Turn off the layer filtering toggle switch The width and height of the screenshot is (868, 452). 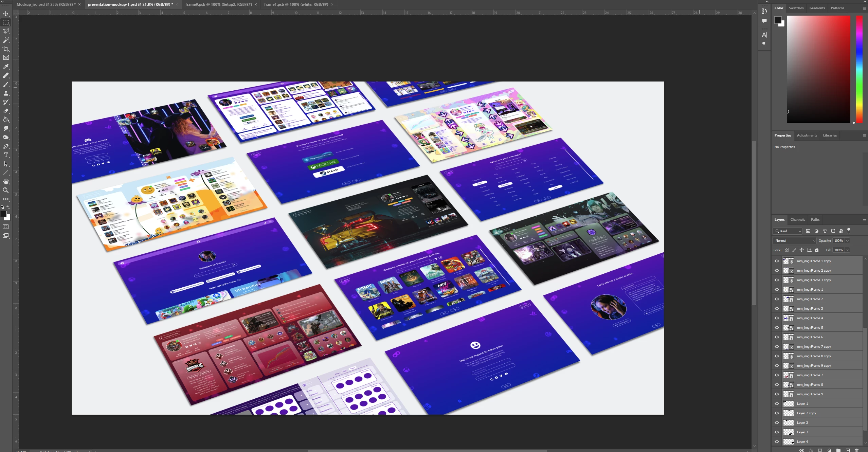coord(849,231)
